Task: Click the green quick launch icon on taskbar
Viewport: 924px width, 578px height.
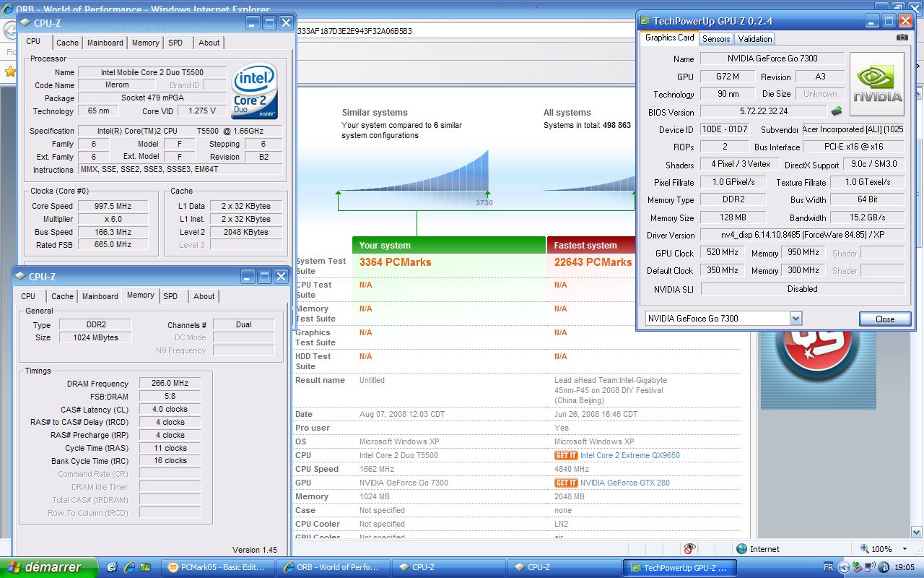Action: [x=145, y=567]
